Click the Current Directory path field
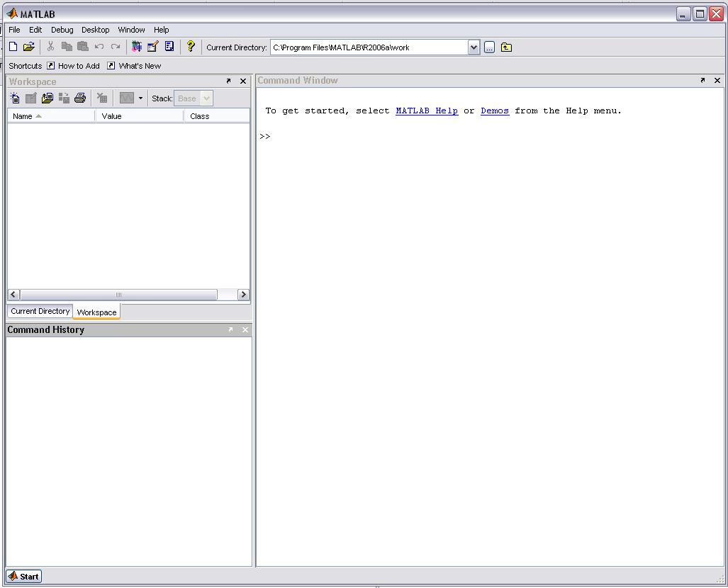Screen dimensions: 728x588 click(369, 47)
